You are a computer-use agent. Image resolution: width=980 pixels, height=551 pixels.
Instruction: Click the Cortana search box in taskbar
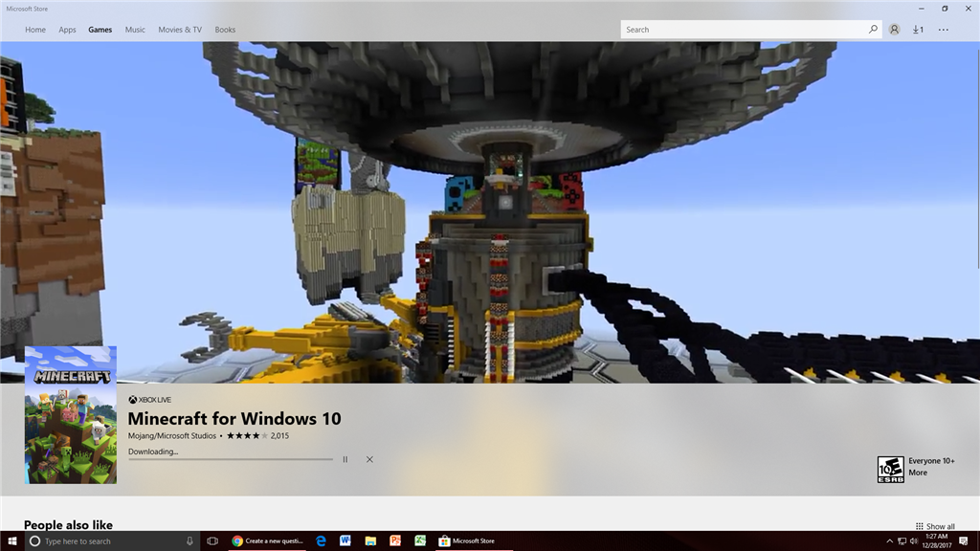[x=113, y=541]
